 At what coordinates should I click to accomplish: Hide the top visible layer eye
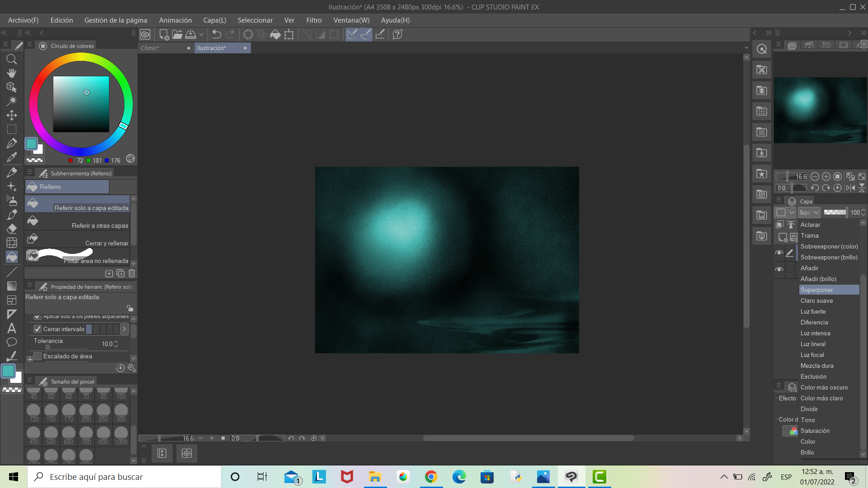[x=779, y=253]
